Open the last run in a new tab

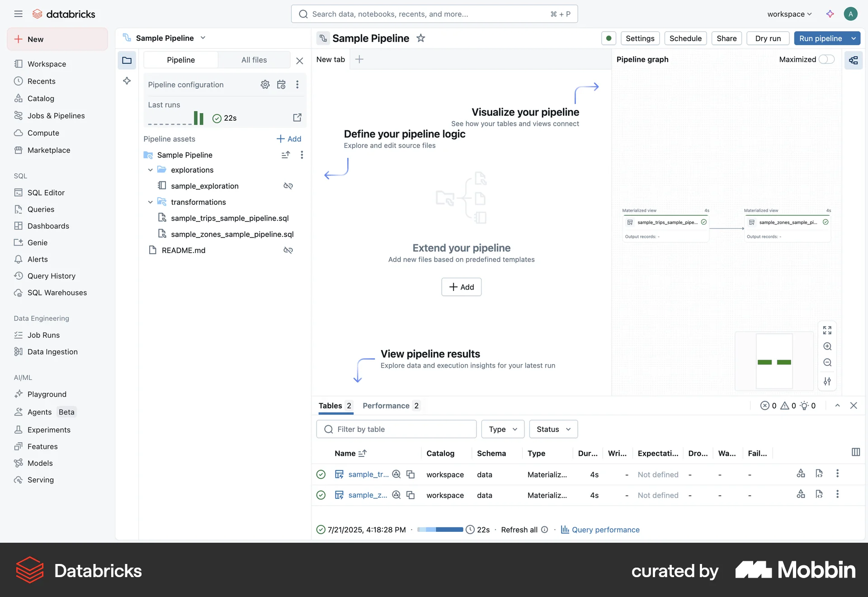297,118
